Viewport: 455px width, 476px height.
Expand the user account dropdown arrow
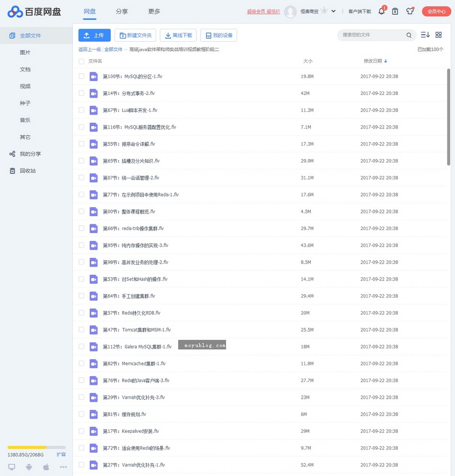click(x=333, y=11)
